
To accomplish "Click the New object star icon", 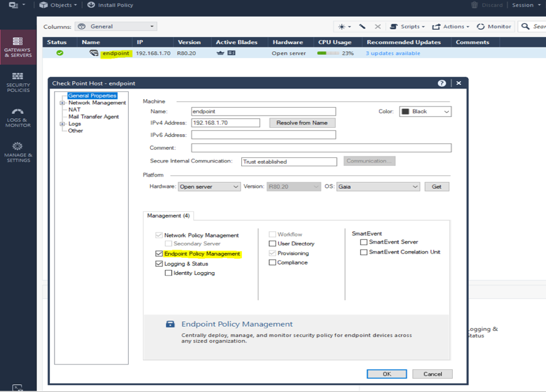I will point(344,27).
